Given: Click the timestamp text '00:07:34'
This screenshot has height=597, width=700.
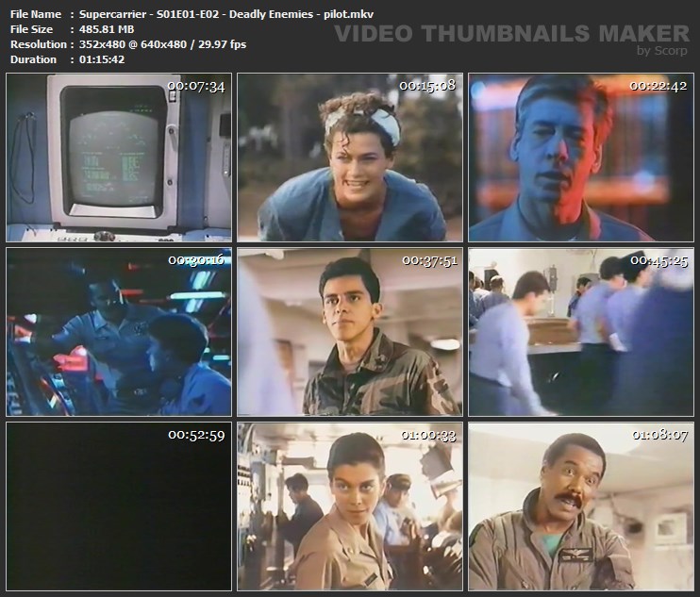Looking at the screenshot, I should (196, 86).
